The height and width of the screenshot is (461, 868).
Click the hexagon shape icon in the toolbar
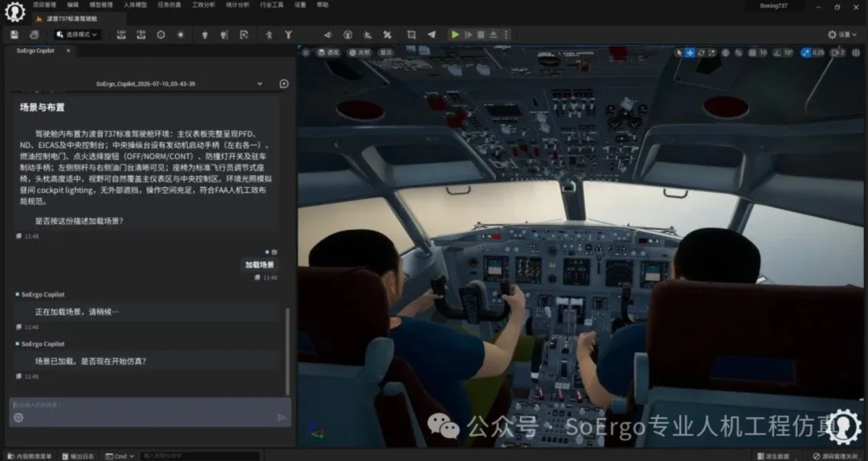click(x=161, y=35)
